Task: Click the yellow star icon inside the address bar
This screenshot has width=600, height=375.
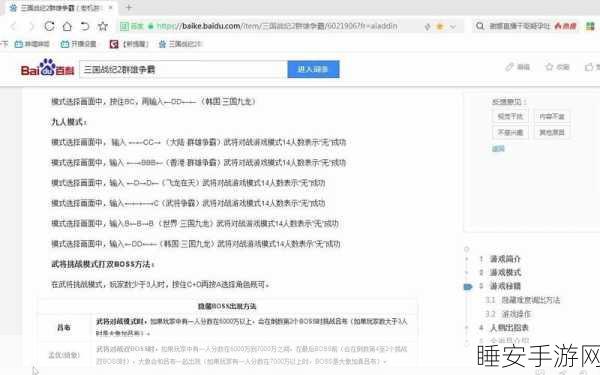Action: [440, 26]
